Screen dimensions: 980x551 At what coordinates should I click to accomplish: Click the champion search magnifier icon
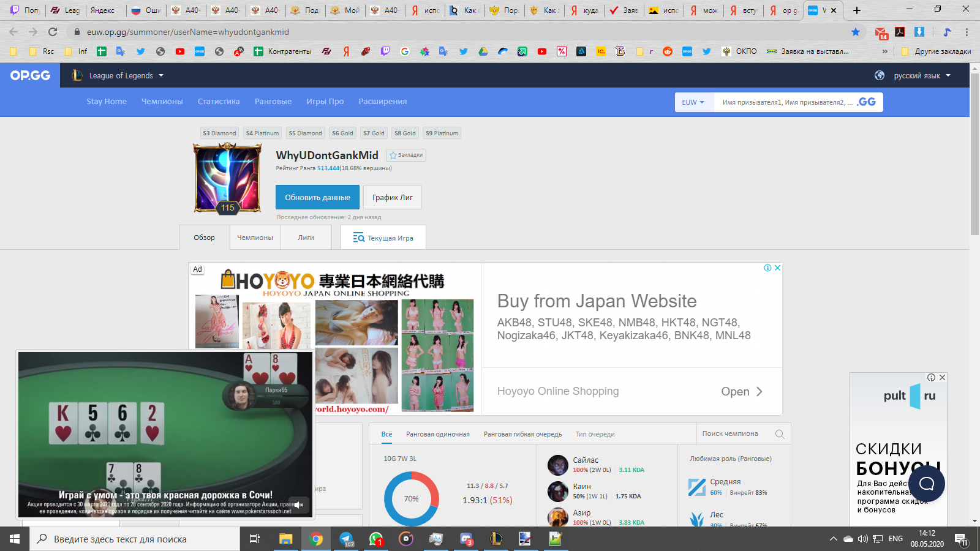coord(780,433)
